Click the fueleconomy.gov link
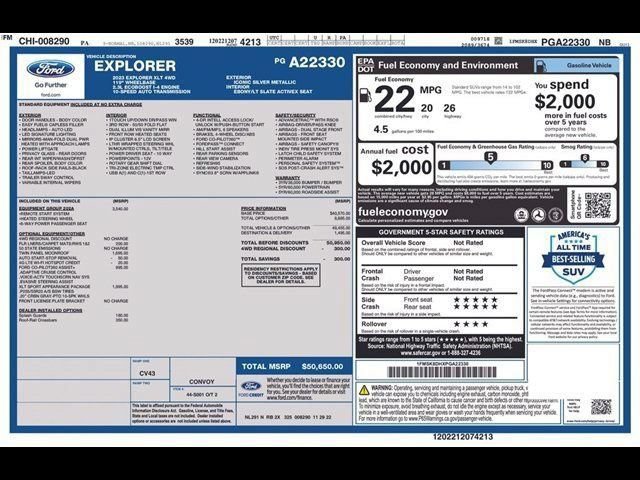640x480 pixels. point(402,212)
